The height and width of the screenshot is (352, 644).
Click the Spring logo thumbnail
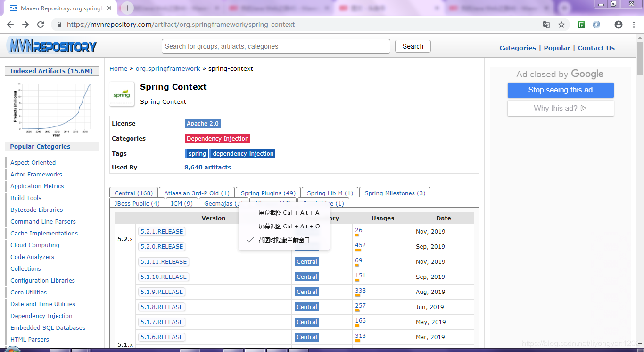click(122, 94)
